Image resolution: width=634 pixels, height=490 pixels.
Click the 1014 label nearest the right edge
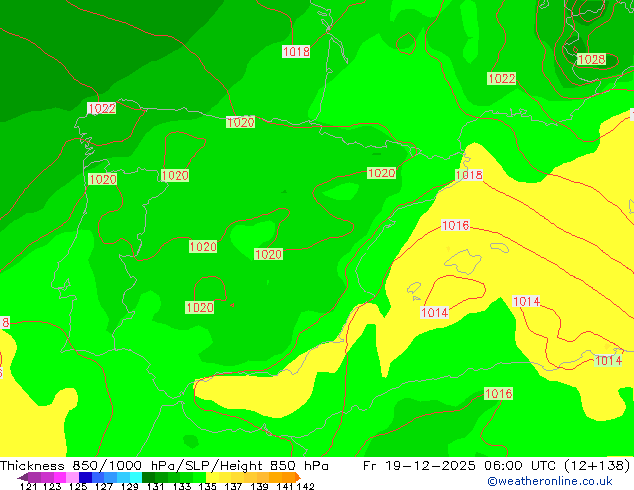[x=609, y=360]
